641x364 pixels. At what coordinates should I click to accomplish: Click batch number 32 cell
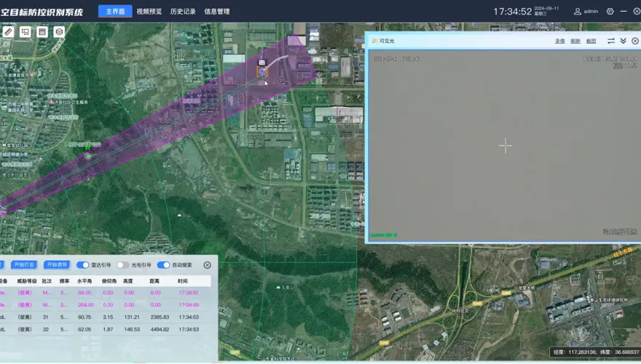point(45,329)
